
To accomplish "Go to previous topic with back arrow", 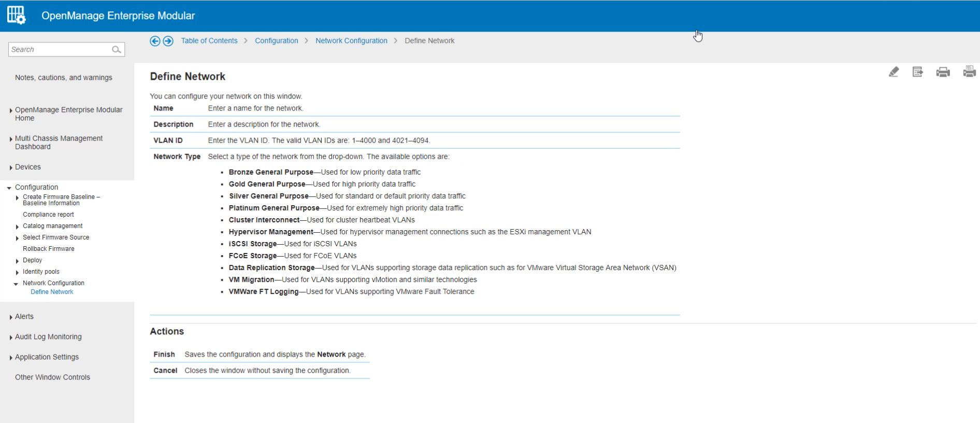I will (155, 41).
